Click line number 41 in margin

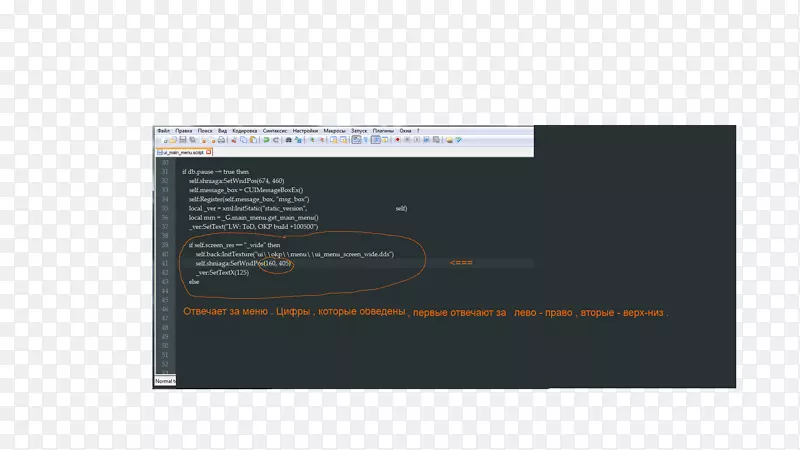pyautogui.click(x=165, y=263)
